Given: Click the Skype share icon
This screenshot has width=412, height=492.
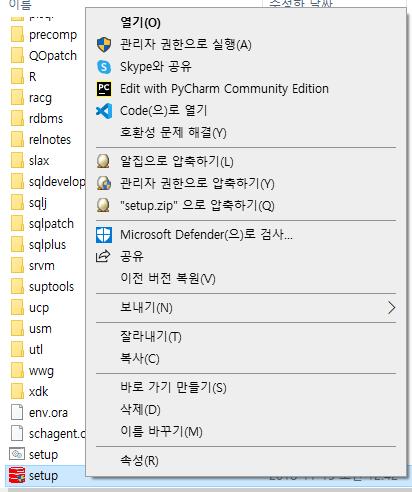Looking at the screenshot, I should tap(104, 67).
